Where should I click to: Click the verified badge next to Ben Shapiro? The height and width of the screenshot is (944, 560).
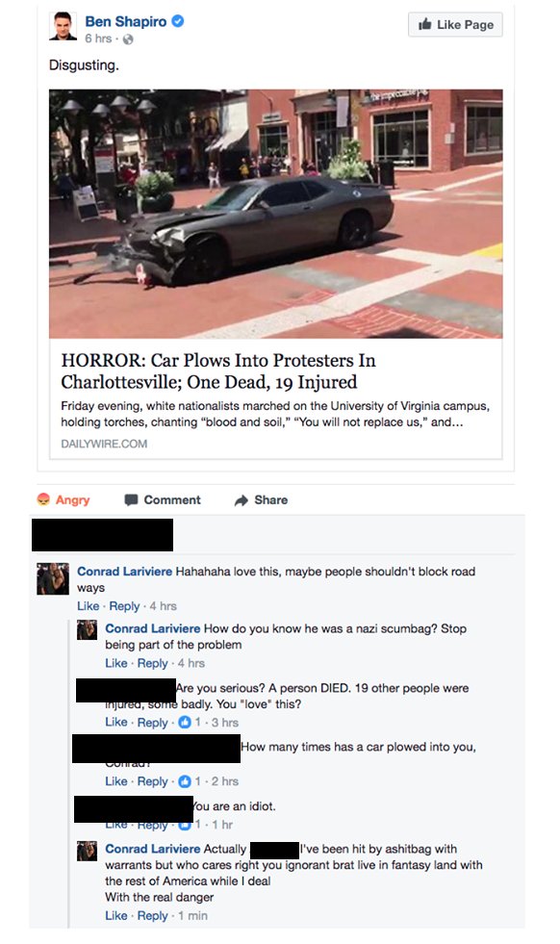[178, 21]
